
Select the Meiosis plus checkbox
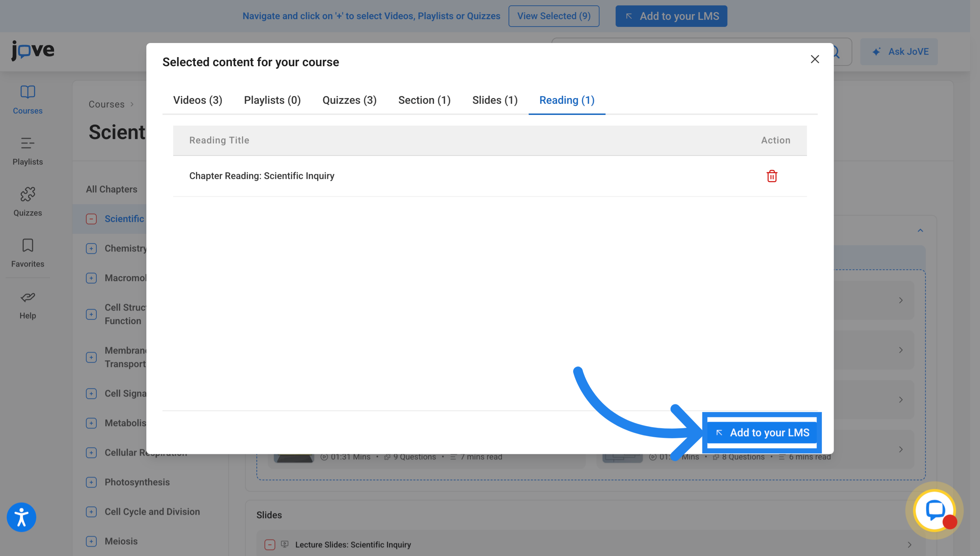(91, 541)
